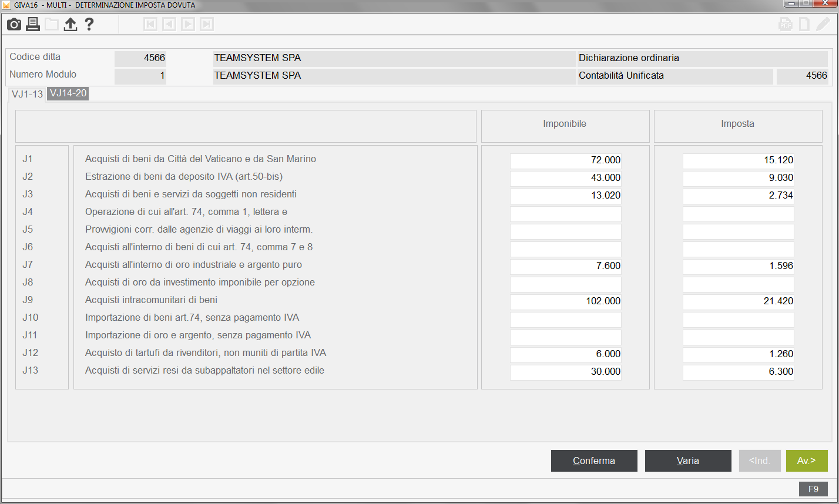The height and width of the screenshot is (504, 839).
Task: Click label Acquisti di oro da investimento
Action: click(200, 282)
